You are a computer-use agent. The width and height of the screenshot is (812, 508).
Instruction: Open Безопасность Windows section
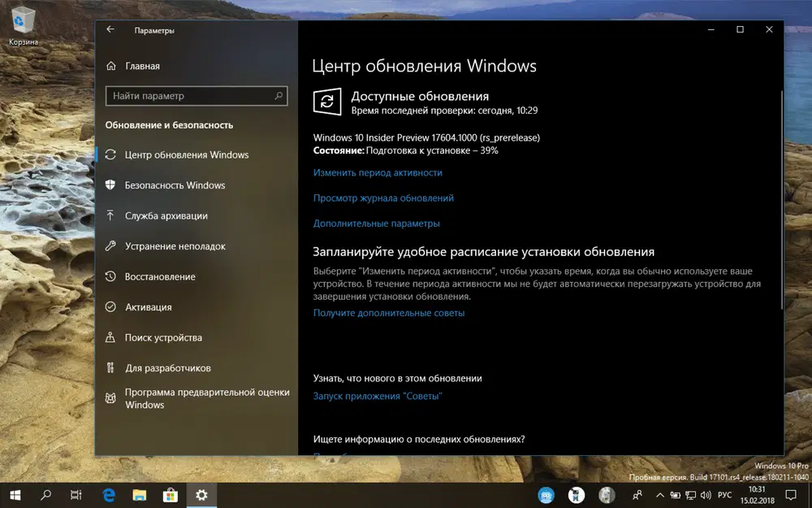[x=197, y=185]
